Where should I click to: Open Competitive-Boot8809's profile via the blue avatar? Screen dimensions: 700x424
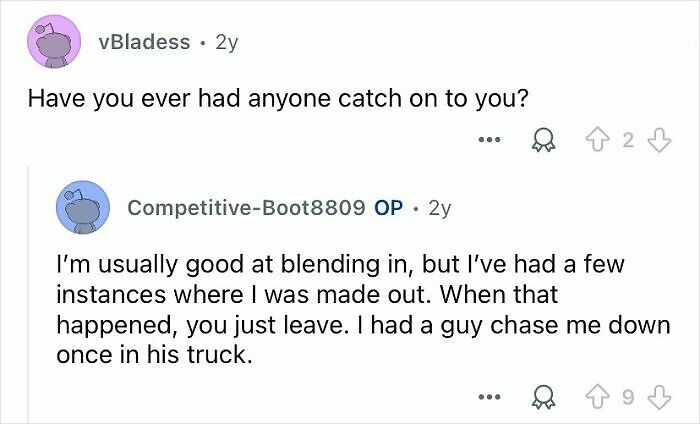click(x=83, y=207)
